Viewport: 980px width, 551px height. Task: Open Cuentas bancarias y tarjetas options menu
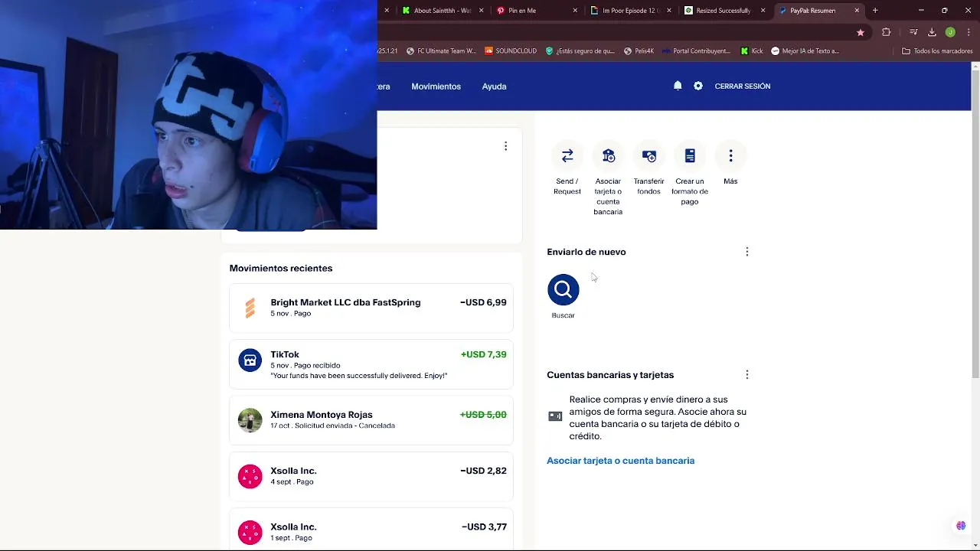(747, 375)
